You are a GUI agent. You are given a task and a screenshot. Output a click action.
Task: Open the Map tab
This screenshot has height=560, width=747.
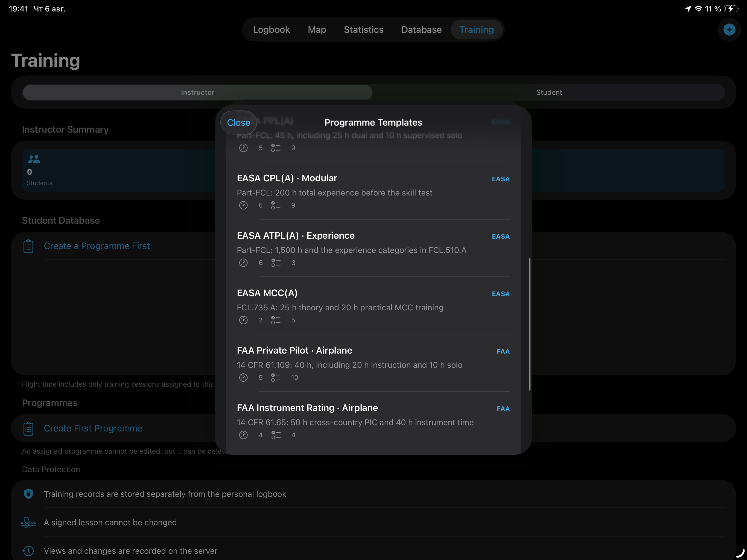(317, 30)
